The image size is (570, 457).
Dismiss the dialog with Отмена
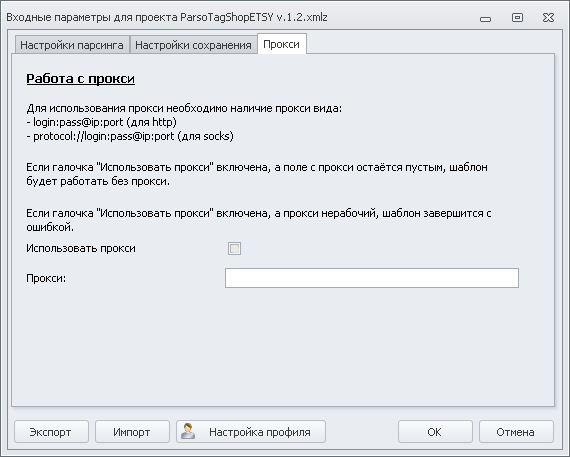(516, 432)
